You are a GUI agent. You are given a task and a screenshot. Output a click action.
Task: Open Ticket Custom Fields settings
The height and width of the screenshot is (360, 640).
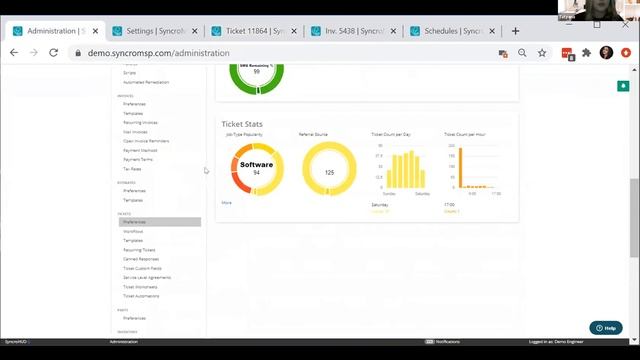(142, 268)
